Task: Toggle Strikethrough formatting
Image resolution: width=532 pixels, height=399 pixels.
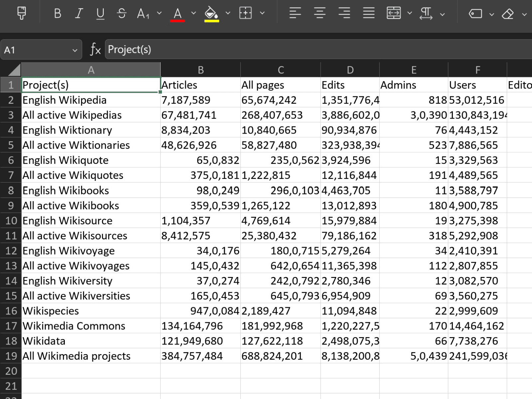Action: click(122, 13)
